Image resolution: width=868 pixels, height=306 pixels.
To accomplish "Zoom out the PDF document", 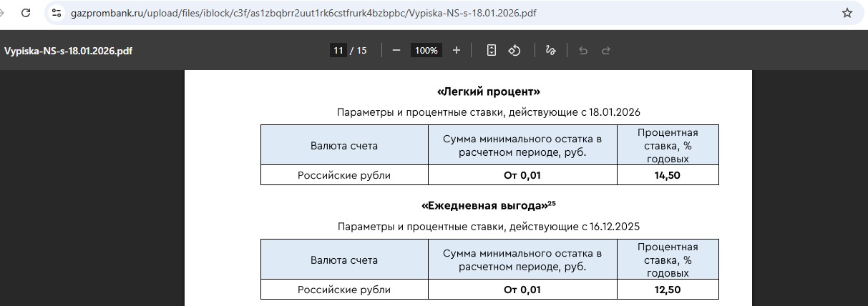I will (x=396, y=50).
